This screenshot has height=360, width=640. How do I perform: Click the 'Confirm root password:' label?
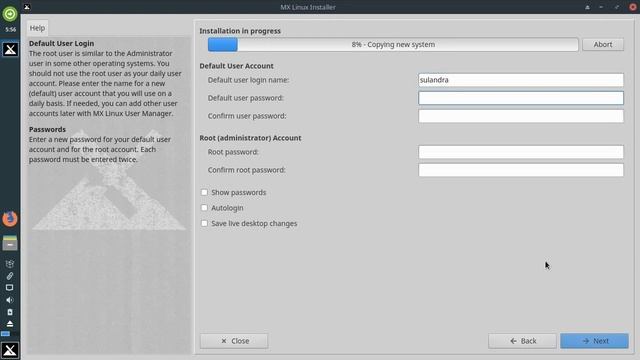[247, 170]
